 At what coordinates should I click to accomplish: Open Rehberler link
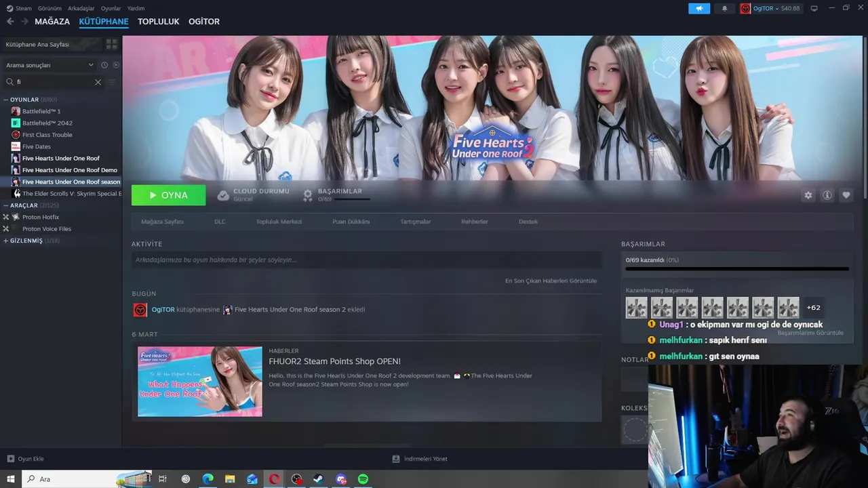pos(475,222)
